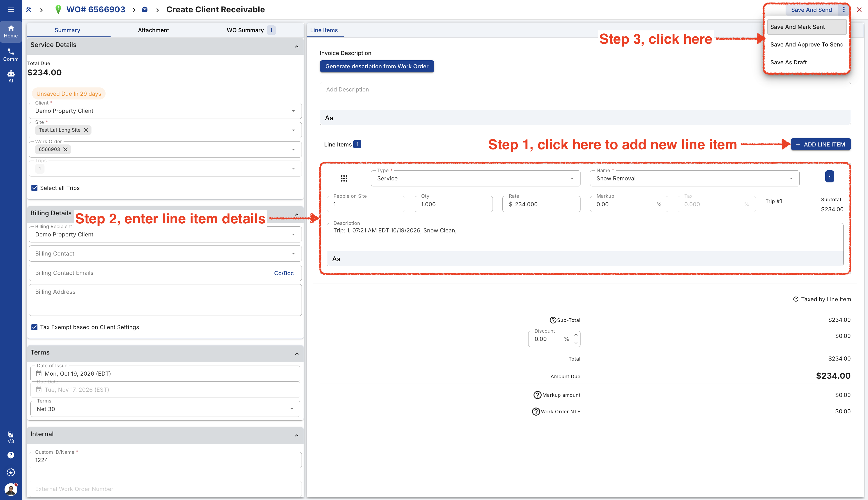Viewport: 868px width, 500px height.
Task: Choose Save As Draft
Action: click(807, 62)
